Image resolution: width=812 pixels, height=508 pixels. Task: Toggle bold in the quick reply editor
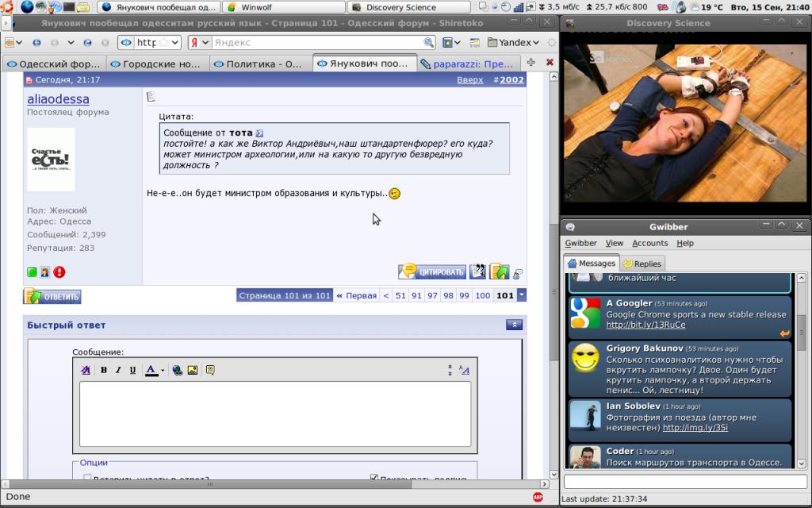click(x=104, y=370)
